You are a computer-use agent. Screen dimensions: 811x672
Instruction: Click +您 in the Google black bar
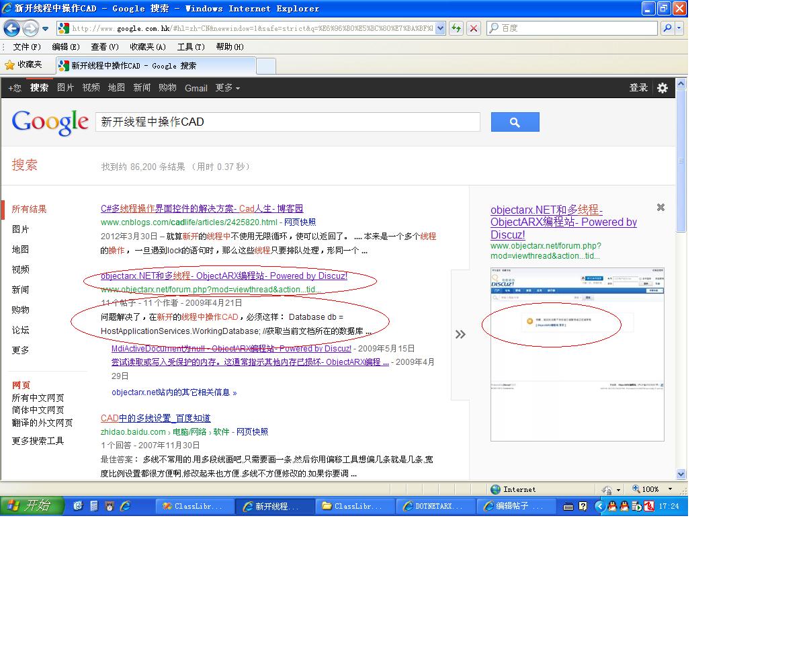[x=14, y=88]
